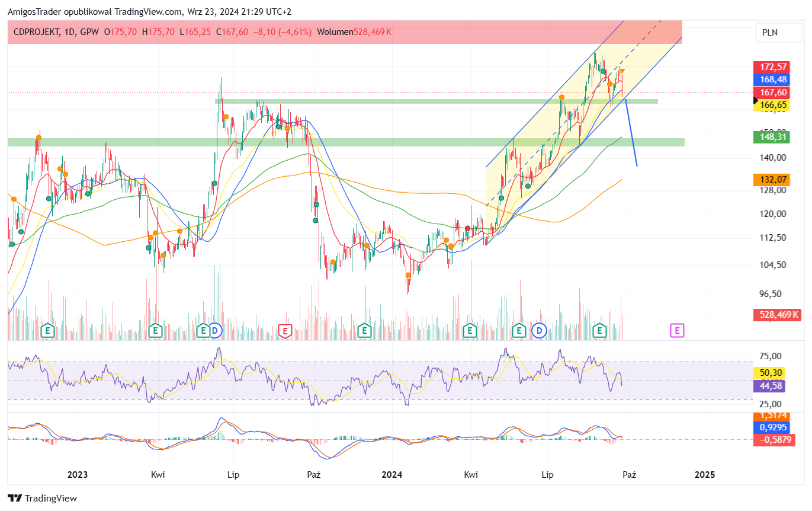812x511 pixels.
Task: Click the 104,50 price axis label
Action: (773, 265)
